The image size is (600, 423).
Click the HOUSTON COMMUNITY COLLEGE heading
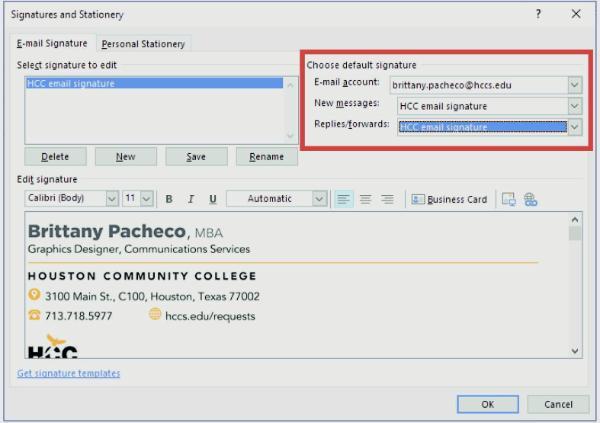click(x=142, y=276)
